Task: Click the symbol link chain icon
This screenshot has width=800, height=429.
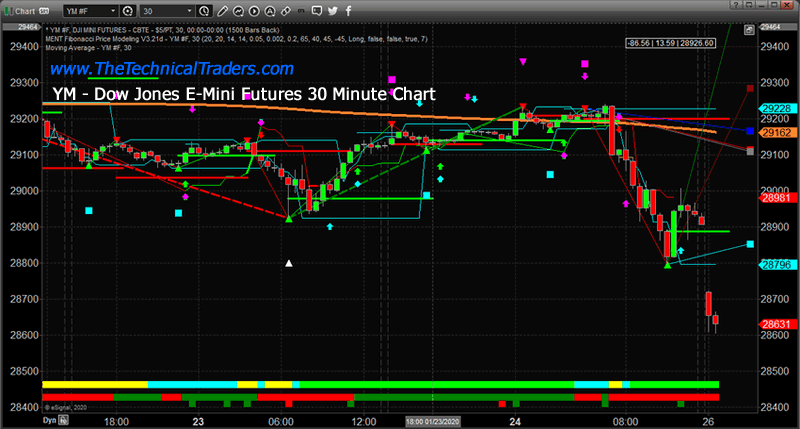Action: tap(286, 11)
